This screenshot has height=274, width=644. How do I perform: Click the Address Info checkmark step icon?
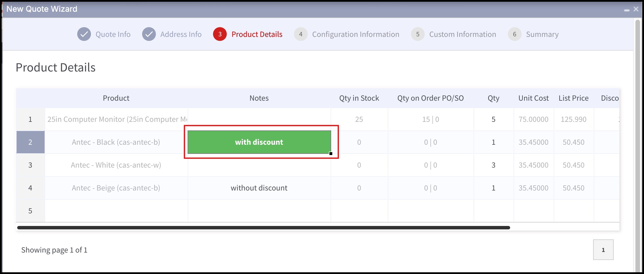(149, 34)
